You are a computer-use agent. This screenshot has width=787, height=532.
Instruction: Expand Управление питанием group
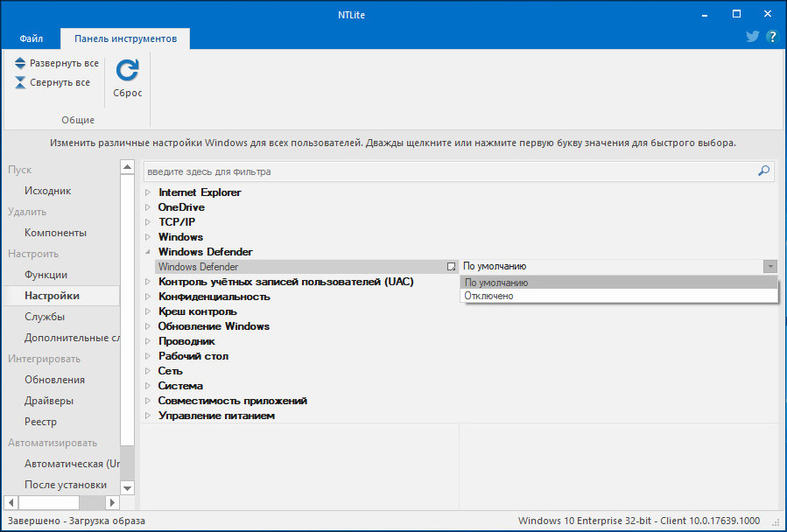148,416
